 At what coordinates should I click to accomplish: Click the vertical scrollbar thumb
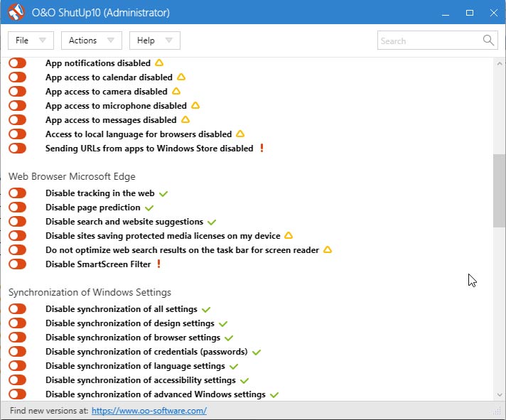499,190
